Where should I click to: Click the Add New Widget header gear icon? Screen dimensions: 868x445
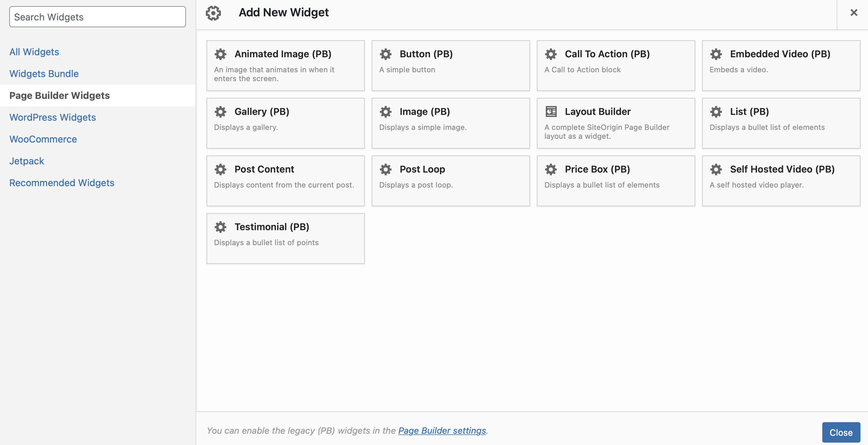point(213,13)
